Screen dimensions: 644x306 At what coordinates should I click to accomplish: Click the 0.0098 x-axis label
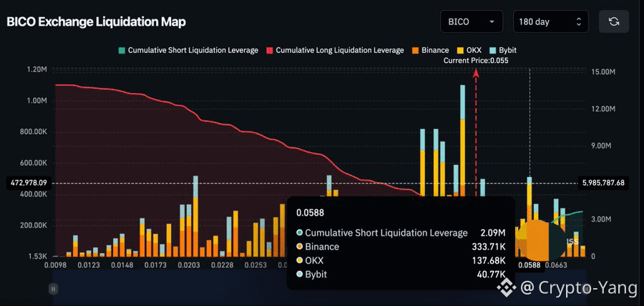coord(54,265)
